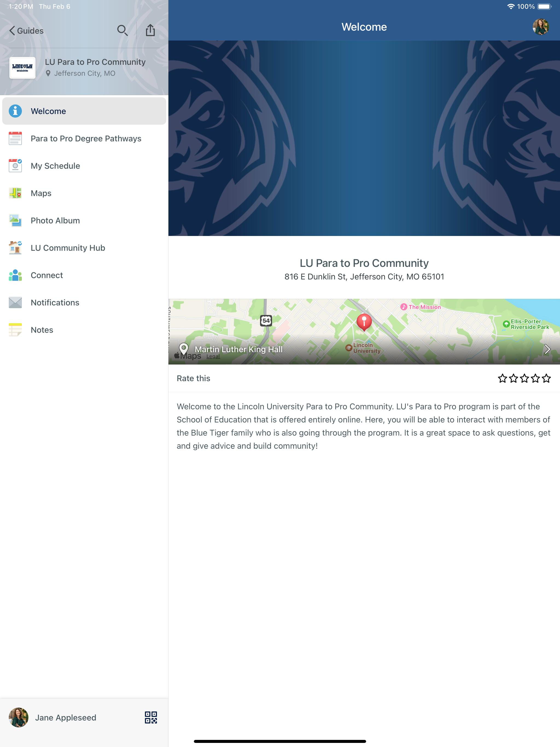The height and width of the screenshot is (747, 560).
Task: Click the calendar icon for Degree Pathways
Action: [x=15, y=138]
